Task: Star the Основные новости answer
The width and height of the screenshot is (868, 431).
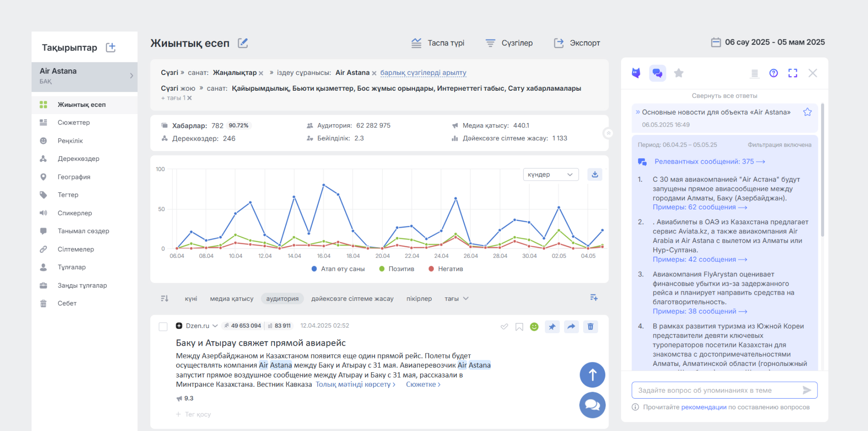Action: pos(808,112)
